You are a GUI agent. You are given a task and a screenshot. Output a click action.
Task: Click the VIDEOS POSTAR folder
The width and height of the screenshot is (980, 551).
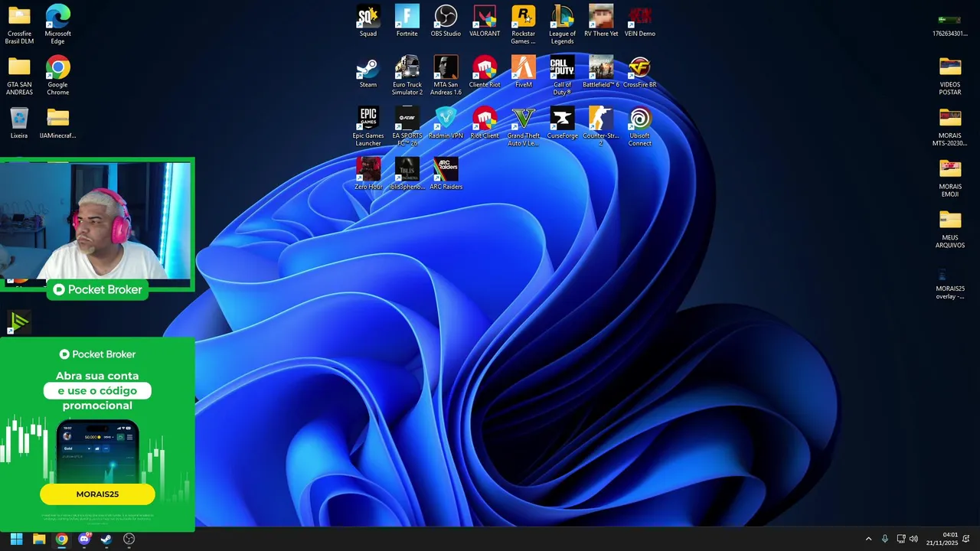[x=950, y=76]
